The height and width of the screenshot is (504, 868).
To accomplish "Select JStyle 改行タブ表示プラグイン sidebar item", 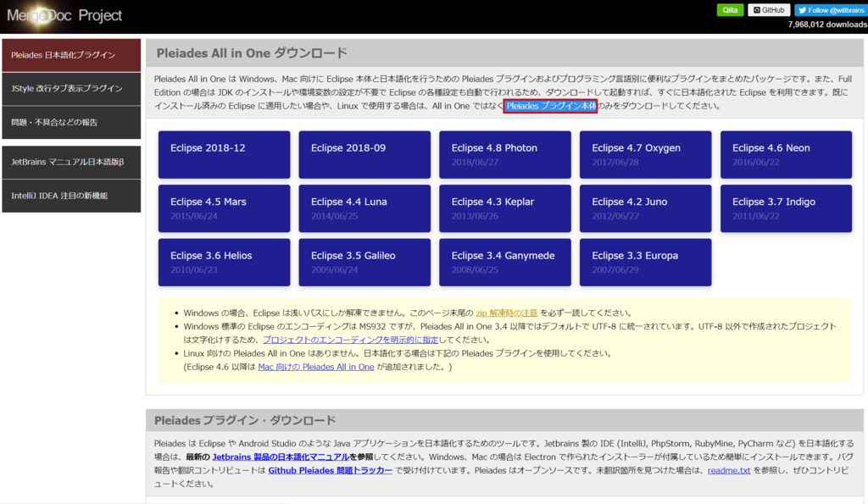I will (x=71, y=89).
